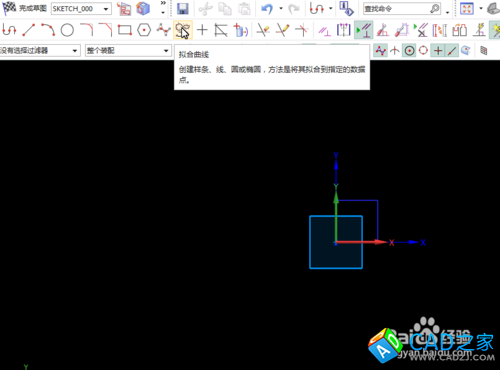Click the magnifier in the command search box

tap(435, 9)
